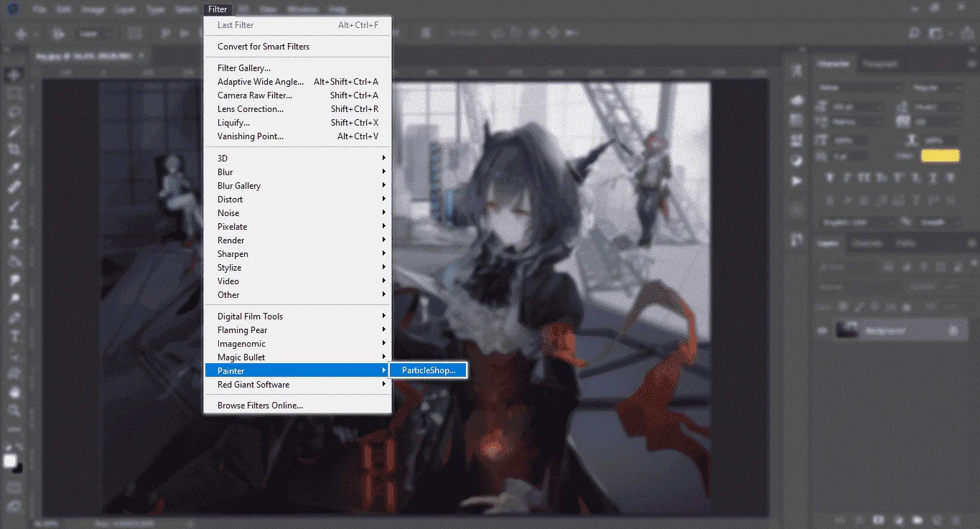Image resolution: width=980 pixels, height=529 pixels.
Task: Select the Background layer thumbnail
Action: click(x=847, y=331)
